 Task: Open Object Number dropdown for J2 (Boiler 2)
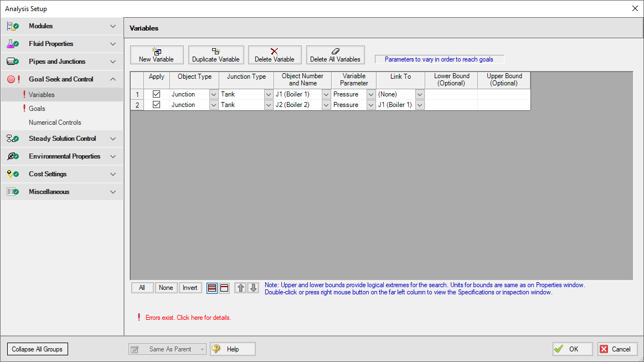pos(326,105)
